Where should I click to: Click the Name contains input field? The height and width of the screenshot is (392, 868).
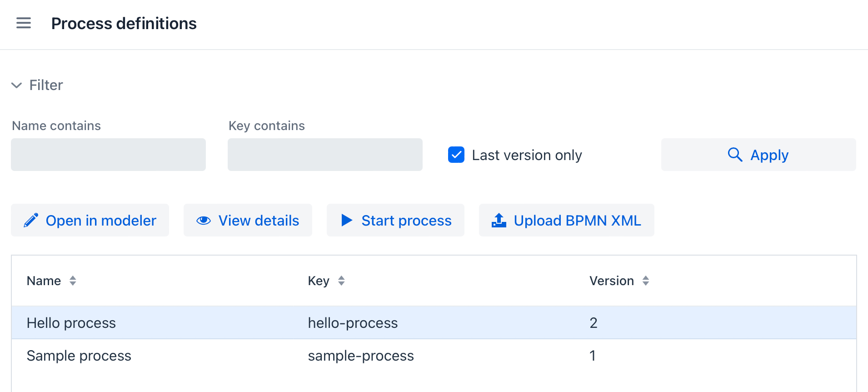click(x=108, y=155)
